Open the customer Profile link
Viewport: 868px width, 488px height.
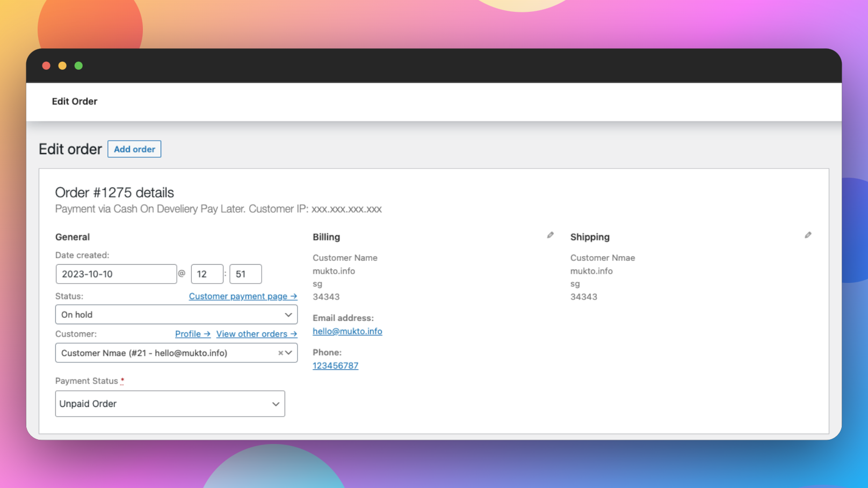coord(193,334)
